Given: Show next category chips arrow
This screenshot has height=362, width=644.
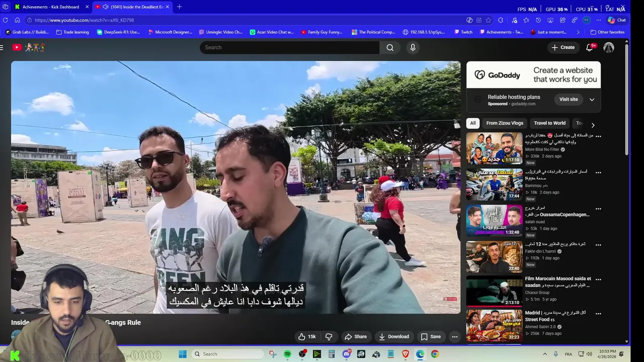Looking at the screenshot, I should (593, 125).
